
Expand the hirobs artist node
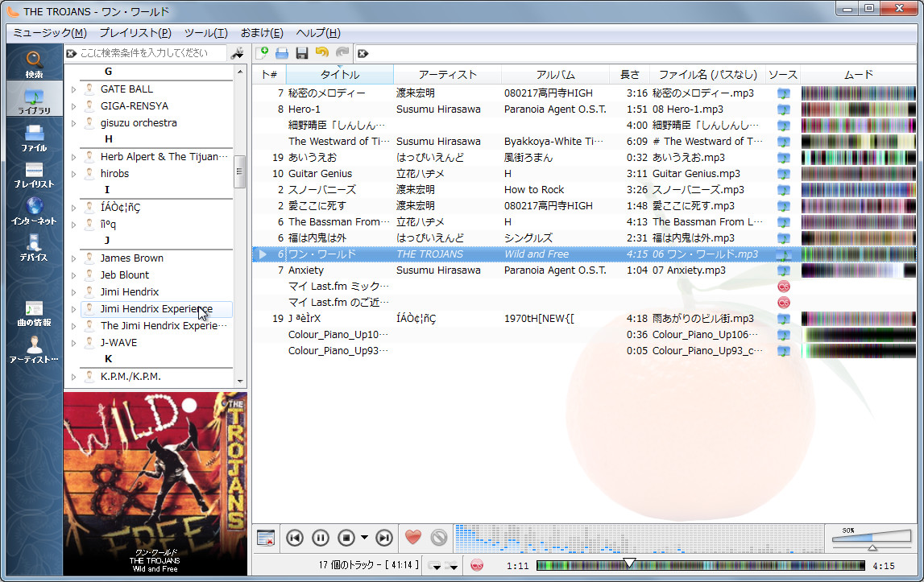click(73, 175)
